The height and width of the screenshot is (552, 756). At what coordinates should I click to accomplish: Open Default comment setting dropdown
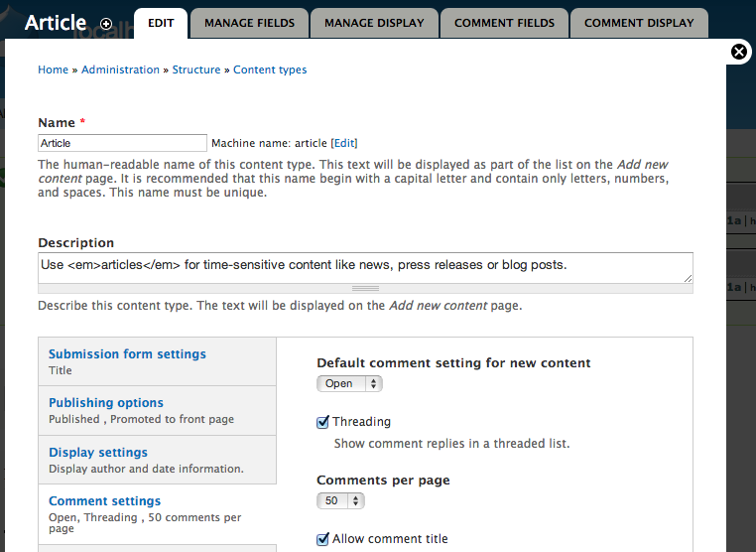[349, 383]
